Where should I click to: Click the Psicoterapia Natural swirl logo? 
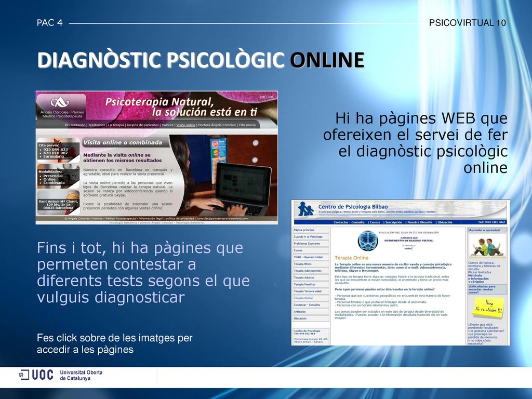pyautogui.click(x=60, y=102)
